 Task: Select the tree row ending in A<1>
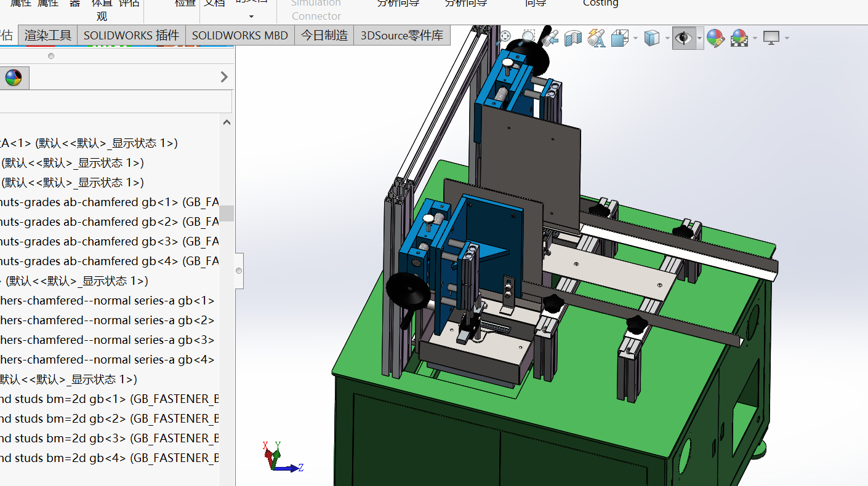[x=89, y=143]
